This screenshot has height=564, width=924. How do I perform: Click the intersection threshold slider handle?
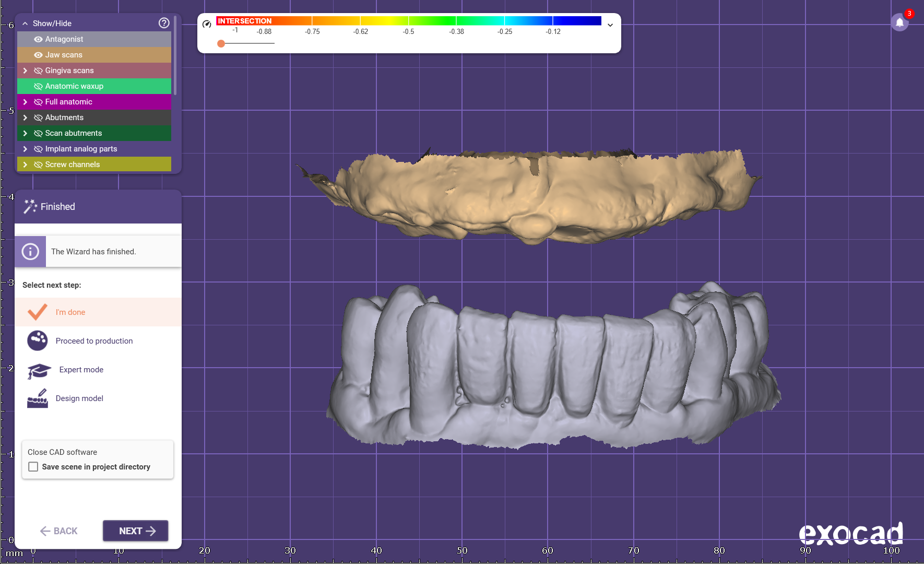(x=221, y=43)
